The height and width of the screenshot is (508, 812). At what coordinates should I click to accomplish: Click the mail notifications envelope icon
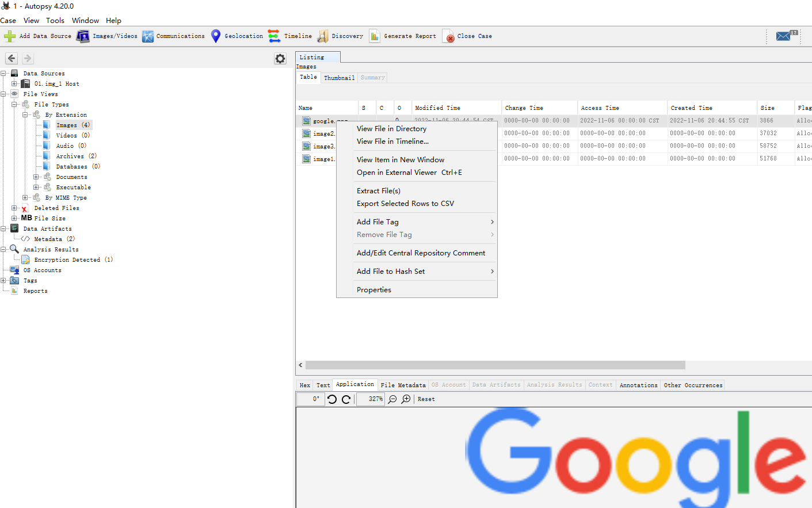click(x=783, y=36)
